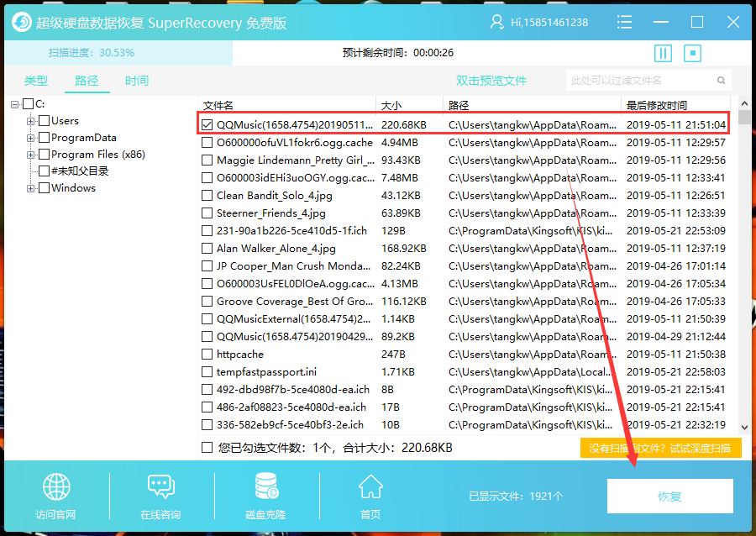Image resolution: width=756 pixels, height=536 pixels.
Task: Click the search magnifier icon in filter box
Action: [x=721, y=81]
